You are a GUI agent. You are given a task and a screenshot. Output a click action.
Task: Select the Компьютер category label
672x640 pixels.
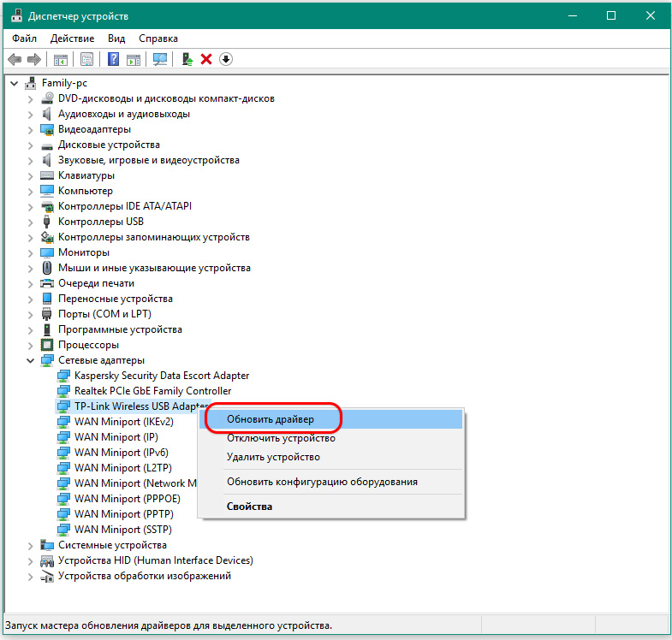click(x=86, y=191)
